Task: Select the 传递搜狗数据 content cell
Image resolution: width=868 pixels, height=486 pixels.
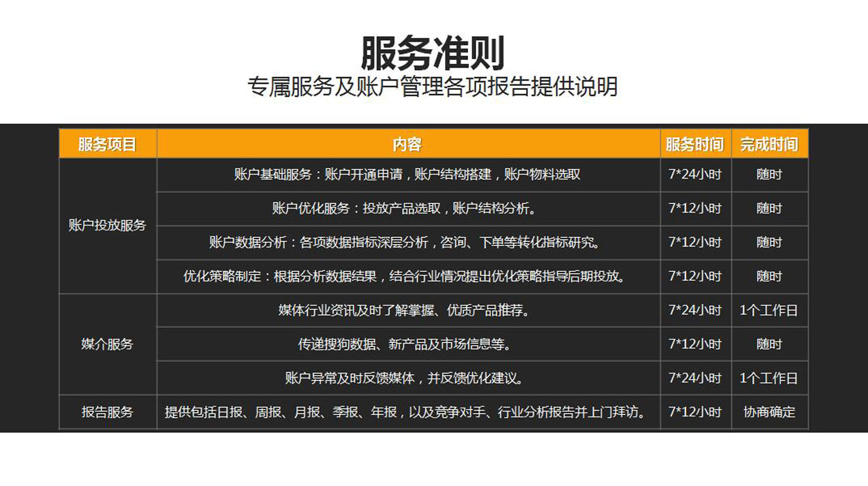Action: pos(407,344)
